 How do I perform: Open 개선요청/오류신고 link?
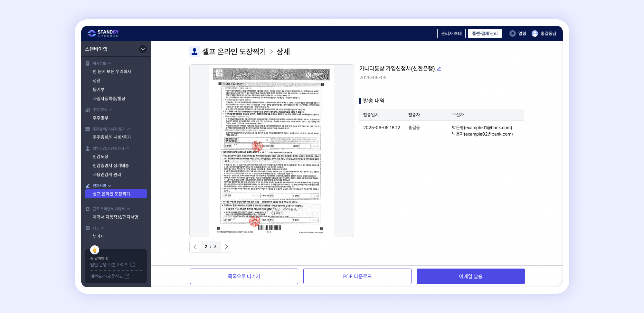coord(106,276)
